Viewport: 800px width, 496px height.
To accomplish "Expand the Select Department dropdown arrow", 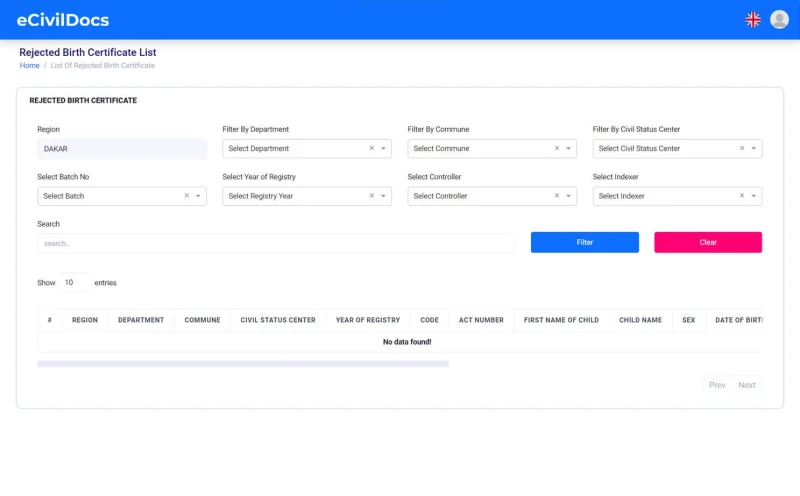I will pyautogui.click(x=383, y=148).
